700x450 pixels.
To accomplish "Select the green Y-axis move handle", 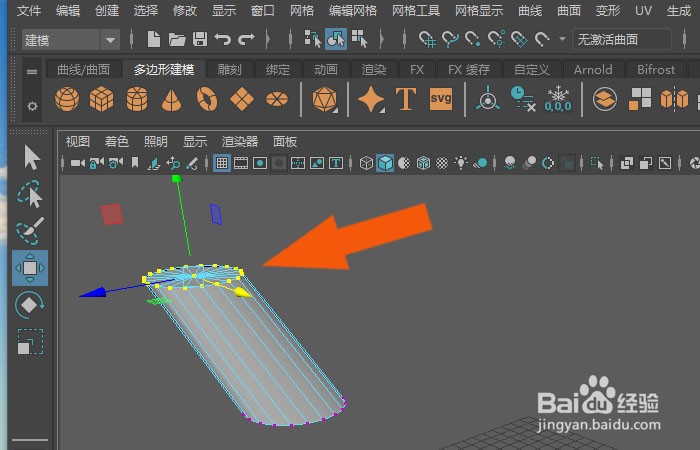I will (177, 179).
